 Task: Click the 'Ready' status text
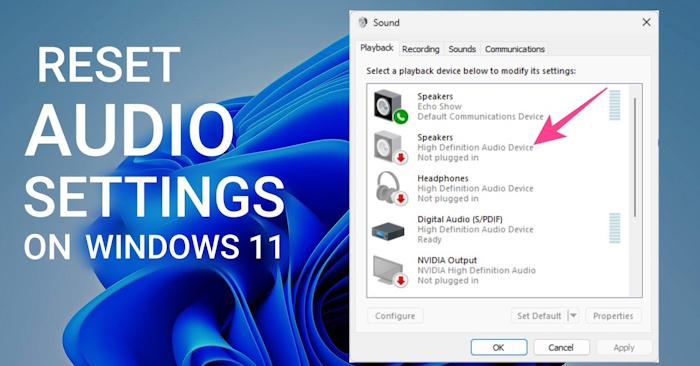coord(429,240)
